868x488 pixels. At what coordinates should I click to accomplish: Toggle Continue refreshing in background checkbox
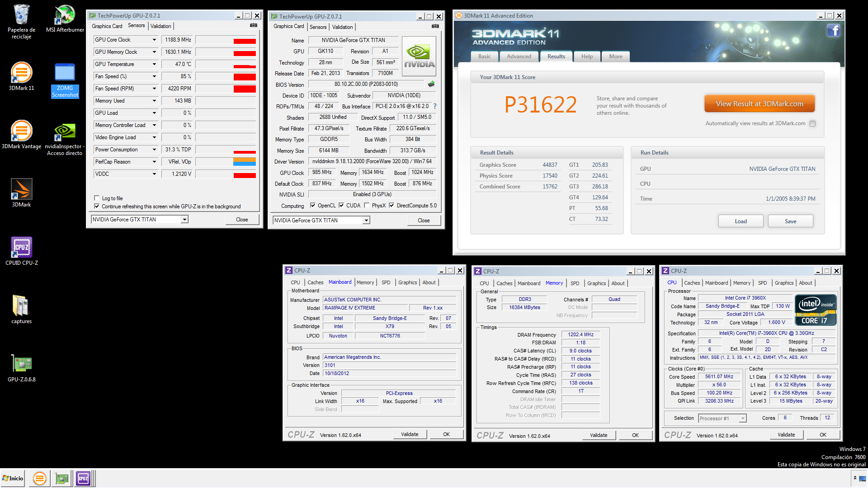96,206
